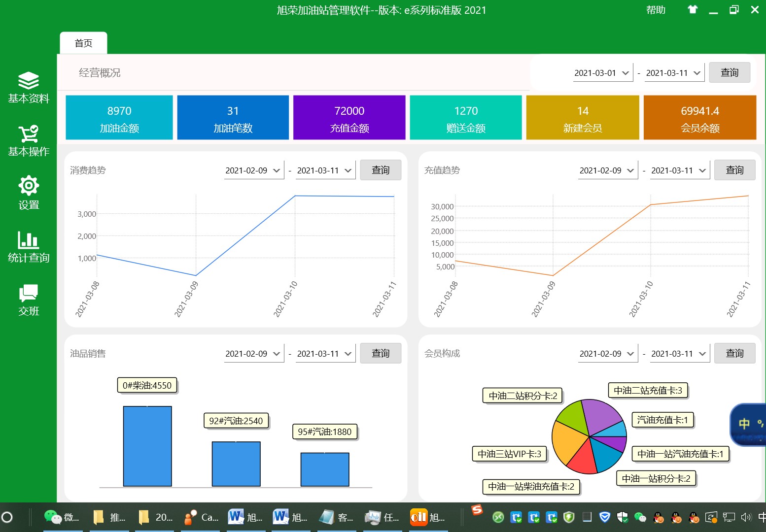
Task: Click the 92#汽油:2540 bar label
Action: tap(236, 421)
